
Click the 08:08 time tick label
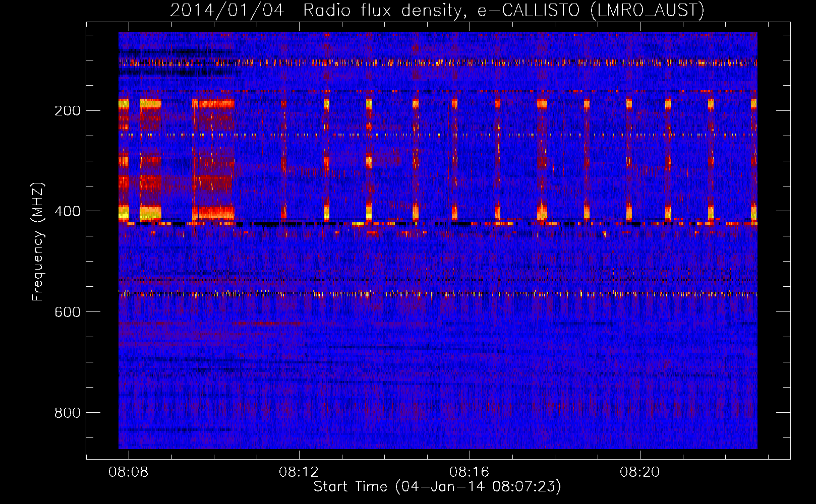[129, 472]
